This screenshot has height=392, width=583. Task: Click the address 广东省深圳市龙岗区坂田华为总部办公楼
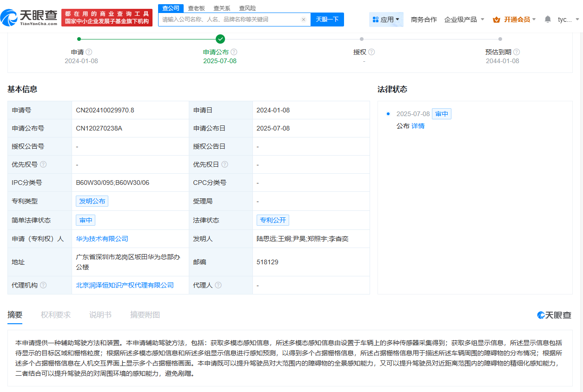click(x=128, y=262)
